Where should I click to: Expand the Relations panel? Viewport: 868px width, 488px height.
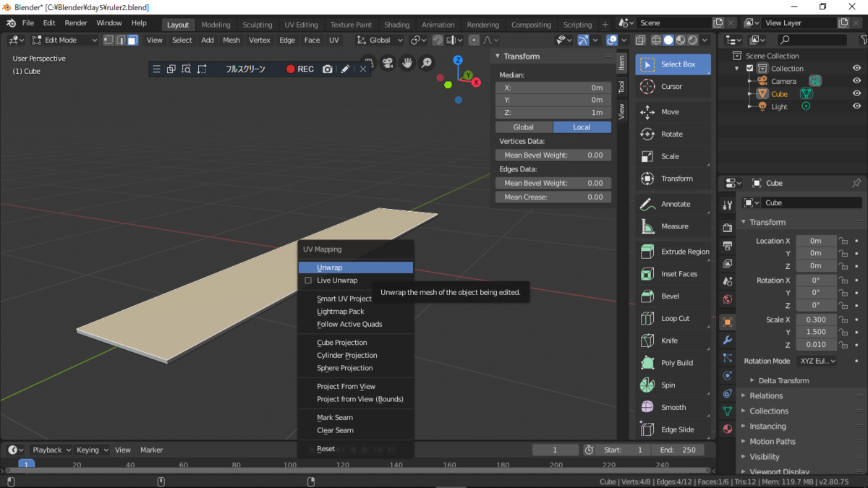pyautogui.click(x=766, y=395)
